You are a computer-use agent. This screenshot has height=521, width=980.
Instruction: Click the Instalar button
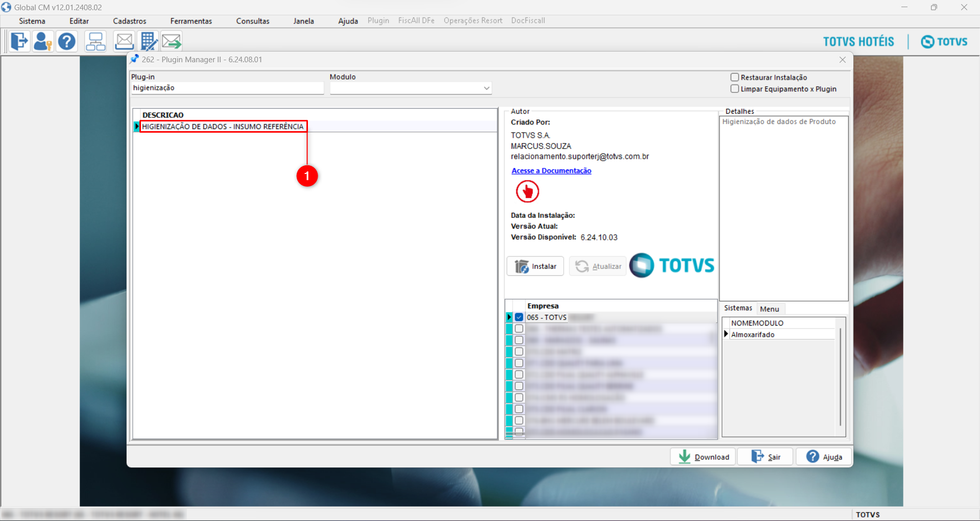point(535,266)
